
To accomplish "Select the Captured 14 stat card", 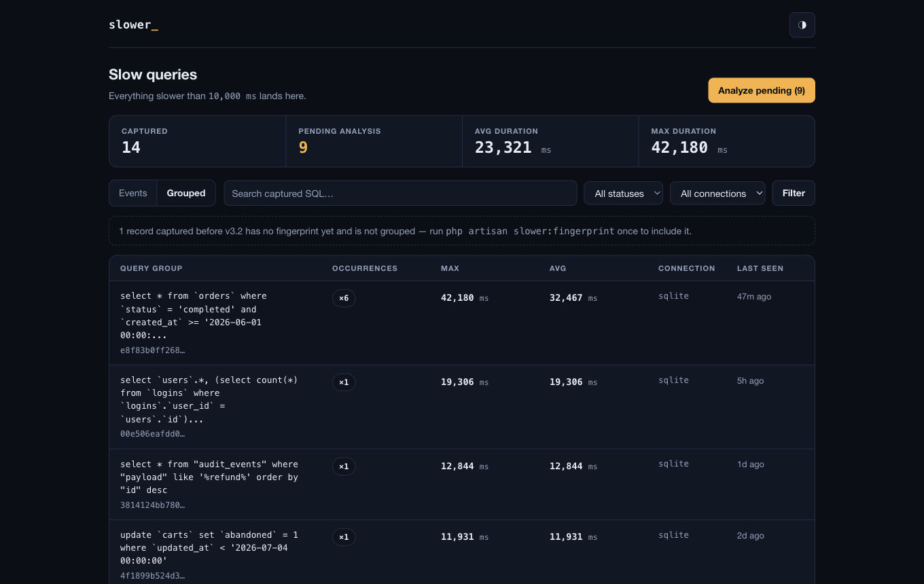I will (198, 141).
